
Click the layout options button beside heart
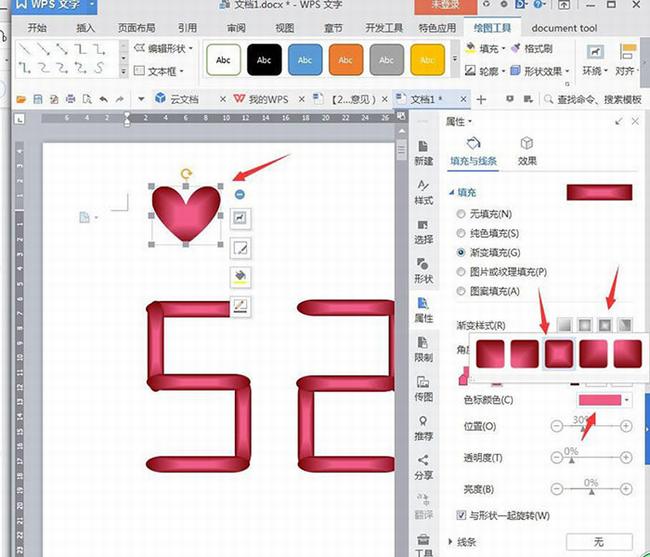point(240,218)
